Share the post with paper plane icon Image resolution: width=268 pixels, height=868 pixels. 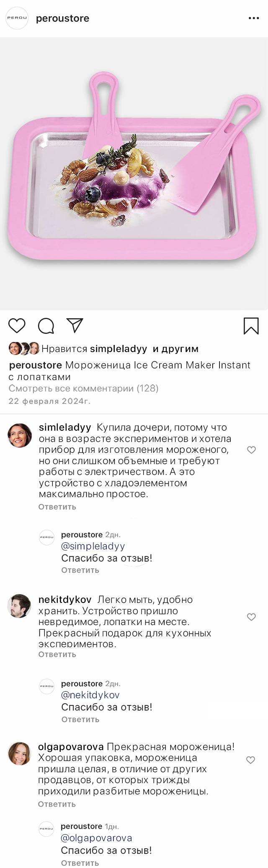tap(75, 326)
